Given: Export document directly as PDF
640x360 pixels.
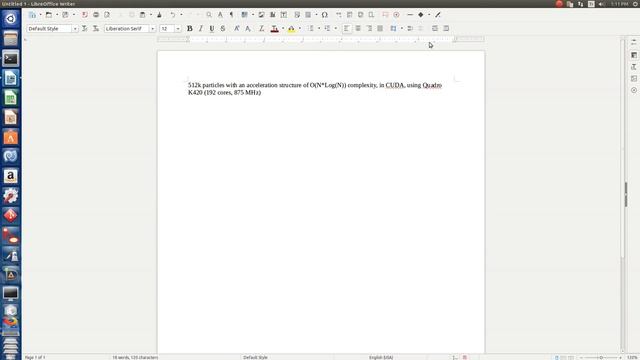Looking at the screenshot, I should (84, 15).
